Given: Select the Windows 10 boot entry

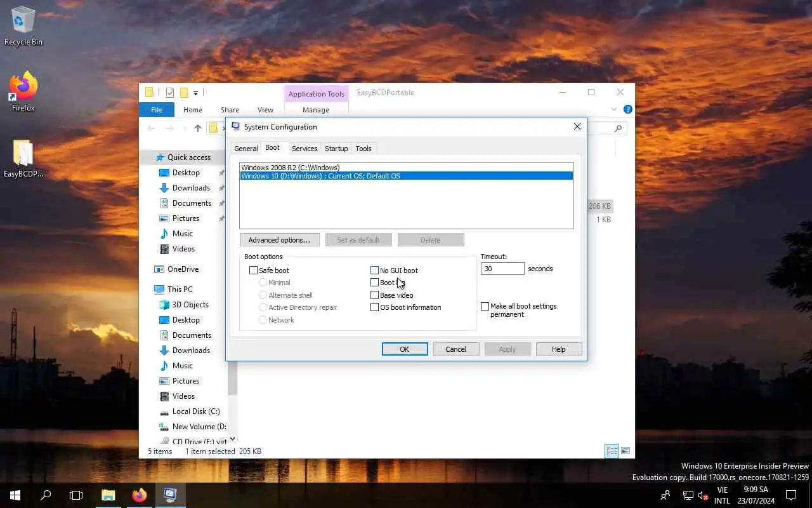Looking at the screenshot, I should click(406, 176).
